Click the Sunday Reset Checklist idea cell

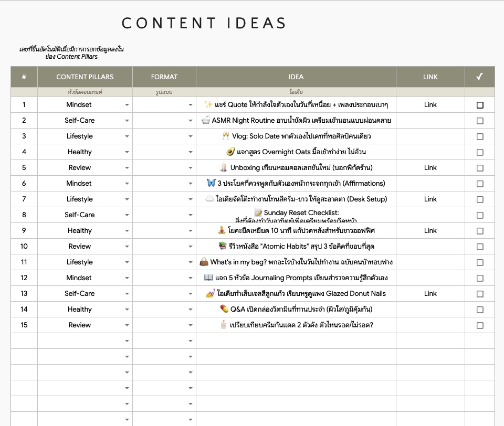point(296,215)
